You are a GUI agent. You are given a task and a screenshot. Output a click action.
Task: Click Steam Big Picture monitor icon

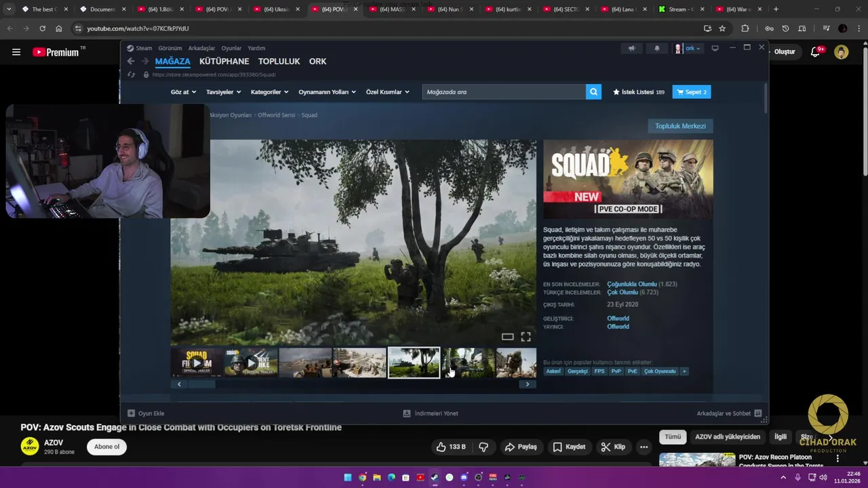tap(715, 48)
